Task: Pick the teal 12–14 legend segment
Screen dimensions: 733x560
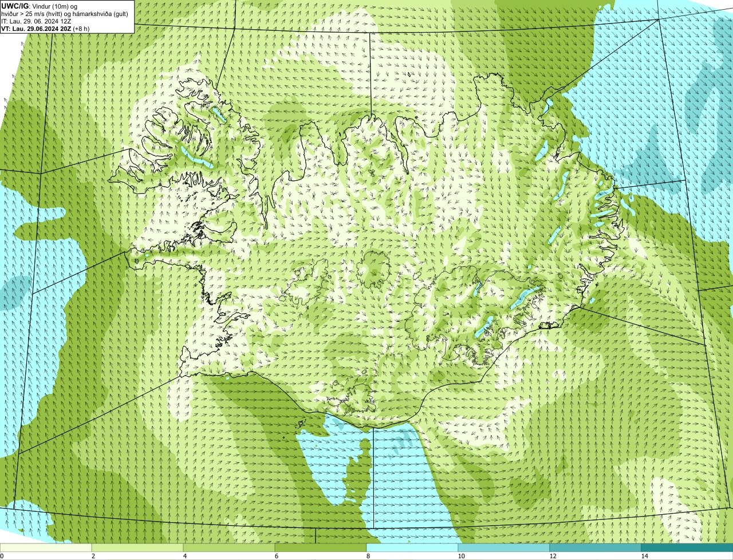Action: (x=596, y=547)
